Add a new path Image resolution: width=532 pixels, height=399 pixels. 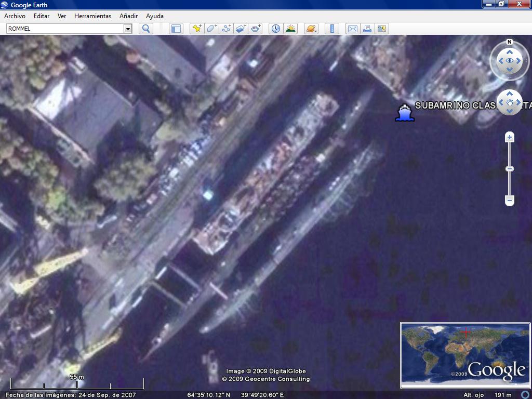click(x=227, y=29)
